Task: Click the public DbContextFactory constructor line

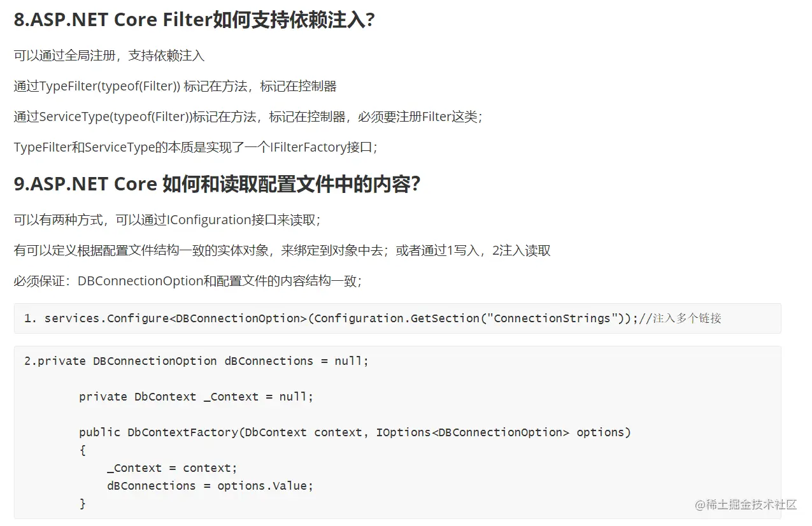Action: (355, 432)
